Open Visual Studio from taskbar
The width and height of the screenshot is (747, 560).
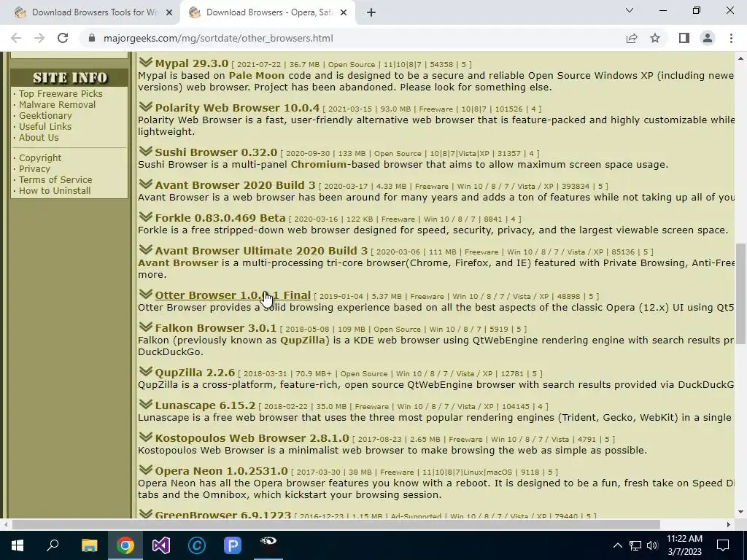[x=161, y=545]
